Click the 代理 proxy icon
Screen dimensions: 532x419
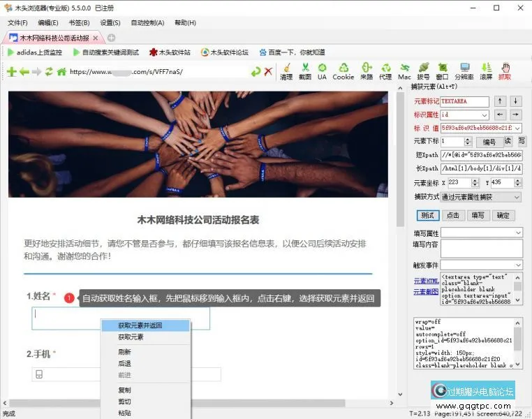click(x=385, y=72)
